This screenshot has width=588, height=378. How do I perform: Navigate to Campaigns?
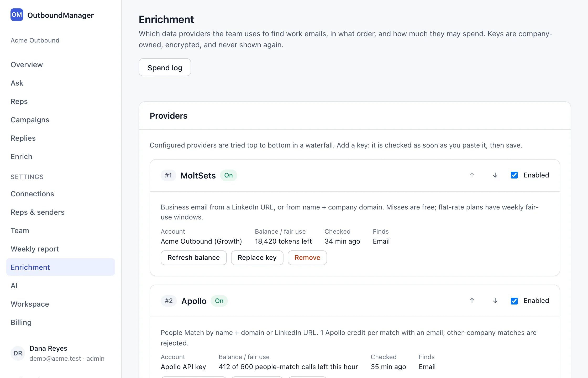point(61,120)
